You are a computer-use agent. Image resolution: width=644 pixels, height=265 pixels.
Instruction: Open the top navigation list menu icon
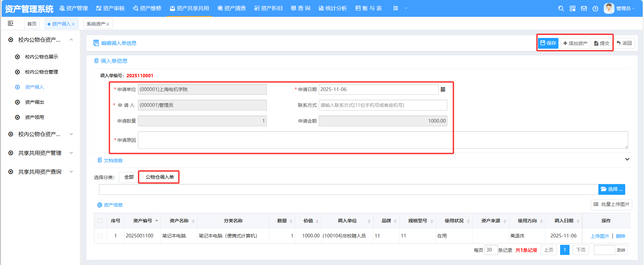click(396, 8)
